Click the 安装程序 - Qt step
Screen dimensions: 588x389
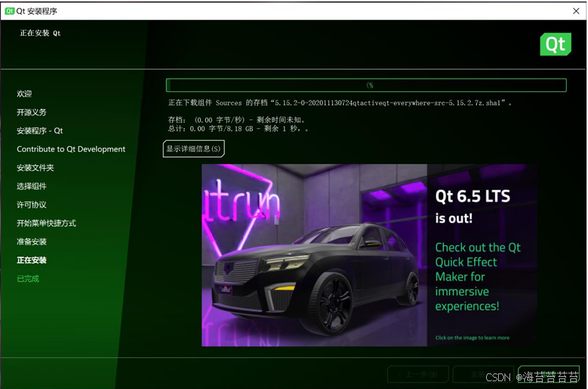click(40, 131)
